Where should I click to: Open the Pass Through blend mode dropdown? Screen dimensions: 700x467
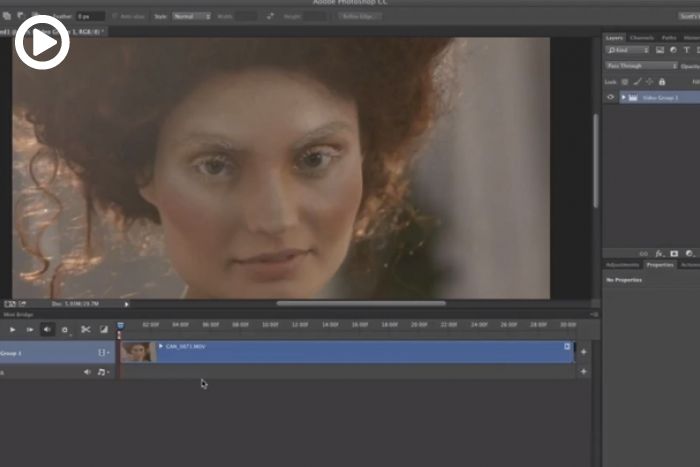pyautogui.click(x=641, y=65)
